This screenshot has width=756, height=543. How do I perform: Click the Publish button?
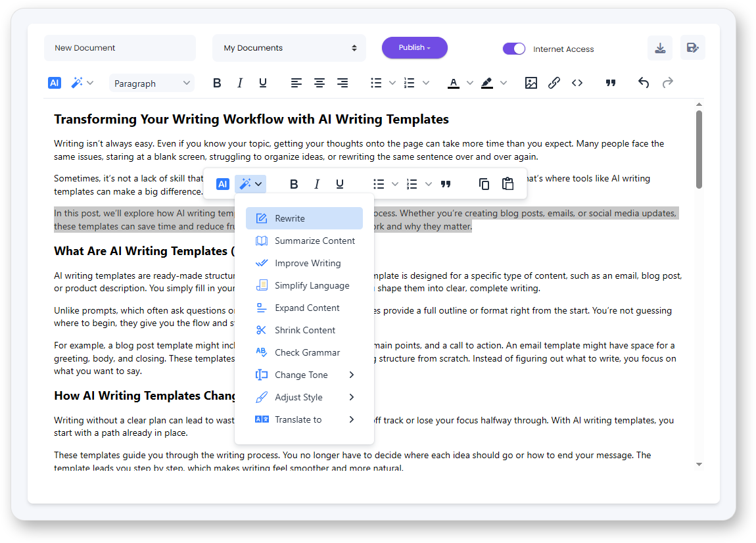414,47
